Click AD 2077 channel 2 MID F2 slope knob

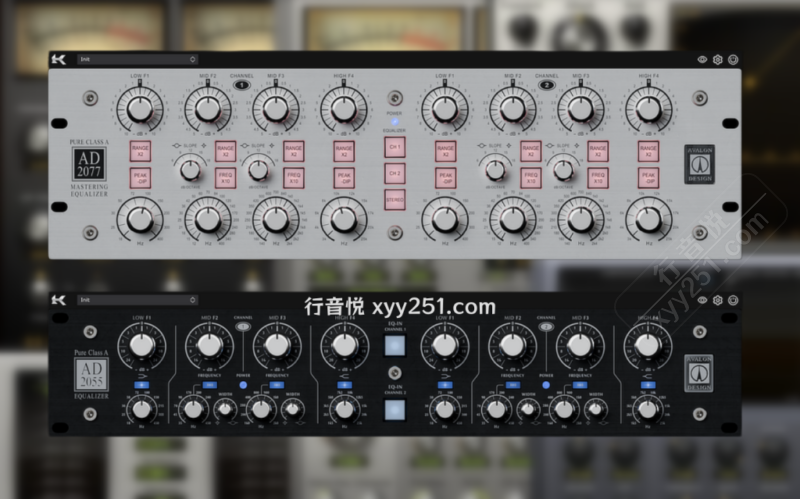pyautogui.click(x=495, y=171)
